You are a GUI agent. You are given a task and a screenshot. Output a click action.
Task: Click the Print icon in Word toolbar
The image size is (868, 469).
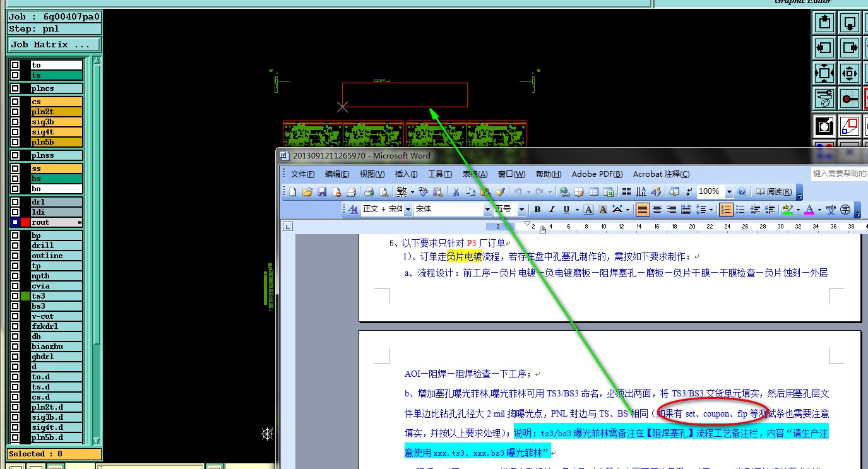[x=369, y=191]
